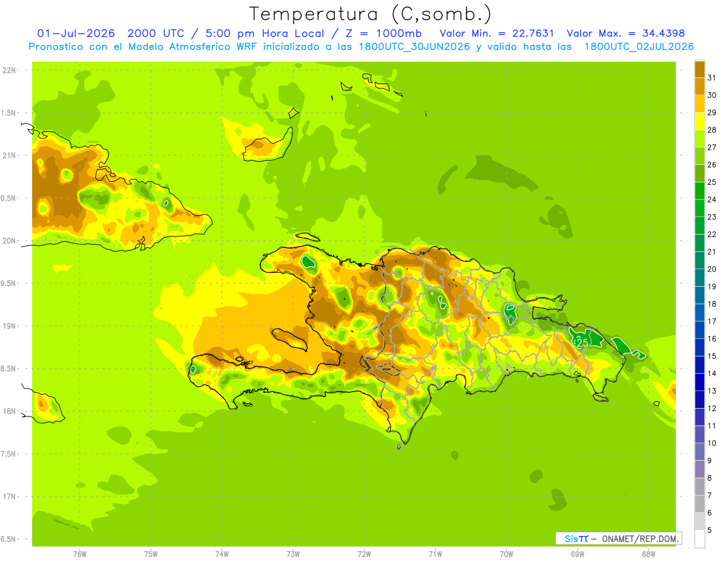Click the '25' contour label on the map
728x562 pixels.
582,343
